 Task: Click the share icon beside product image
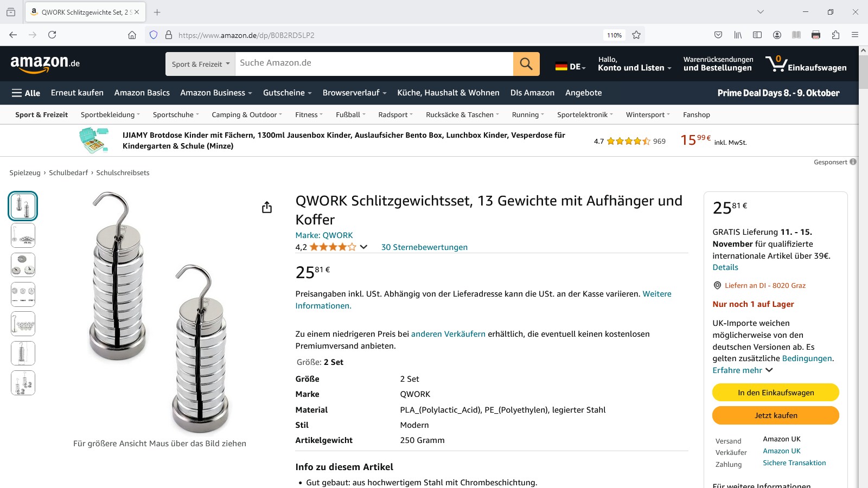(x=267, y=207)
